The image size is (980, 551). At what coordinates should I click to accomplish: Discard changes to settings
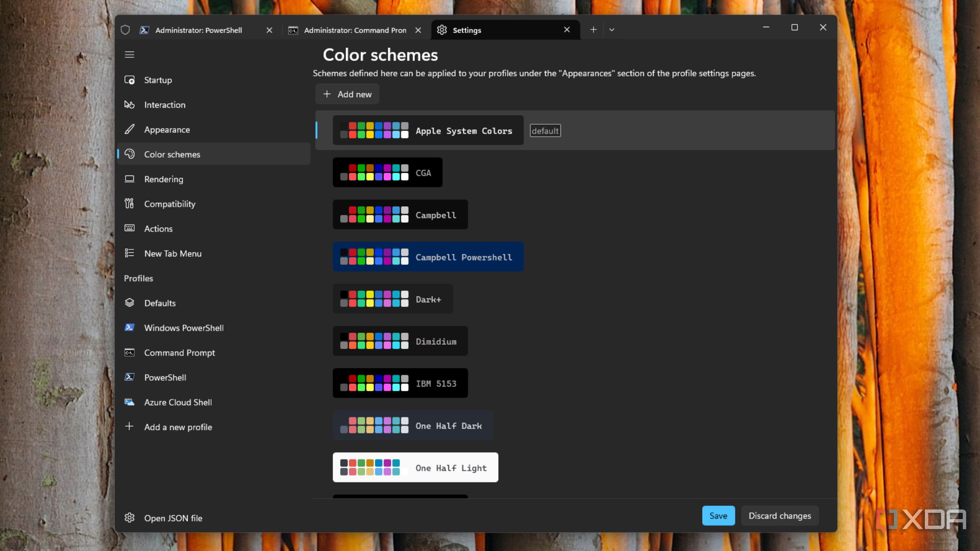[779, 516]
